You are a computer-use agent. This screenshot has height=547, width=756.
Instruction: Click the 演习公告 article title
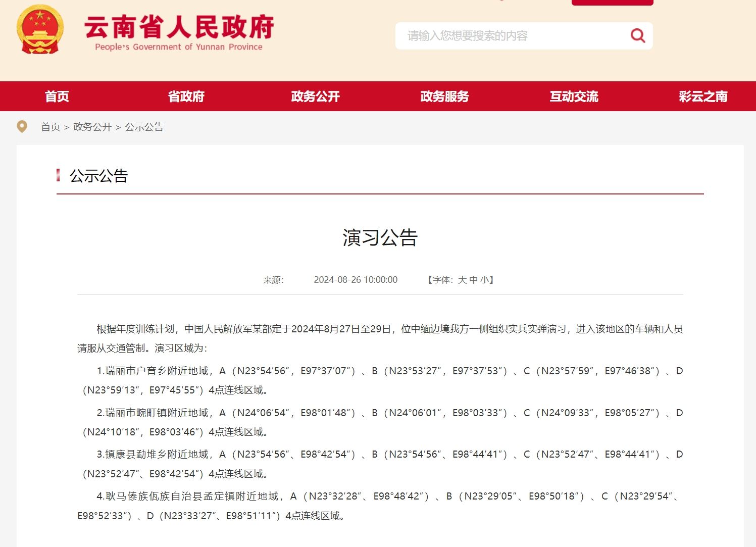click(x=380, y=238)
